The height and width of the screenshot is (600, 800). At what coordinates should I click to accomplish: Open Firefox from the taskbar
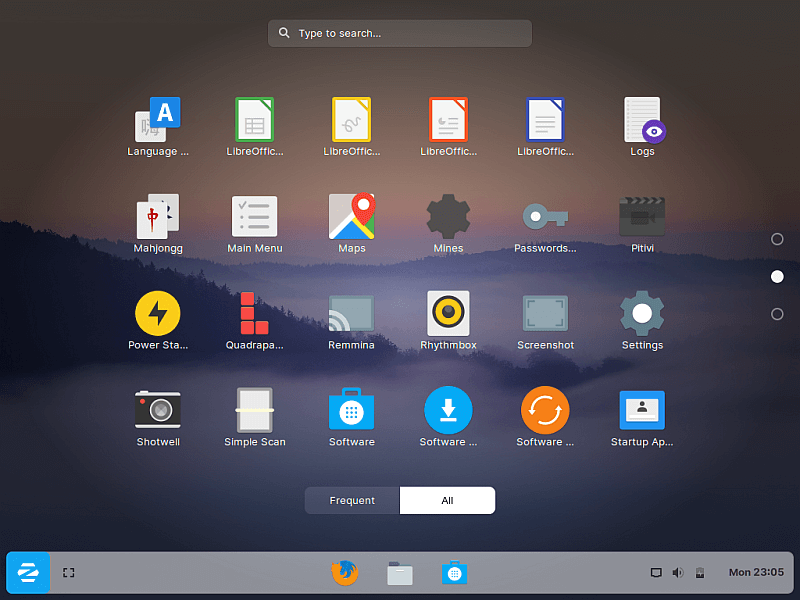tap(344, 572)
